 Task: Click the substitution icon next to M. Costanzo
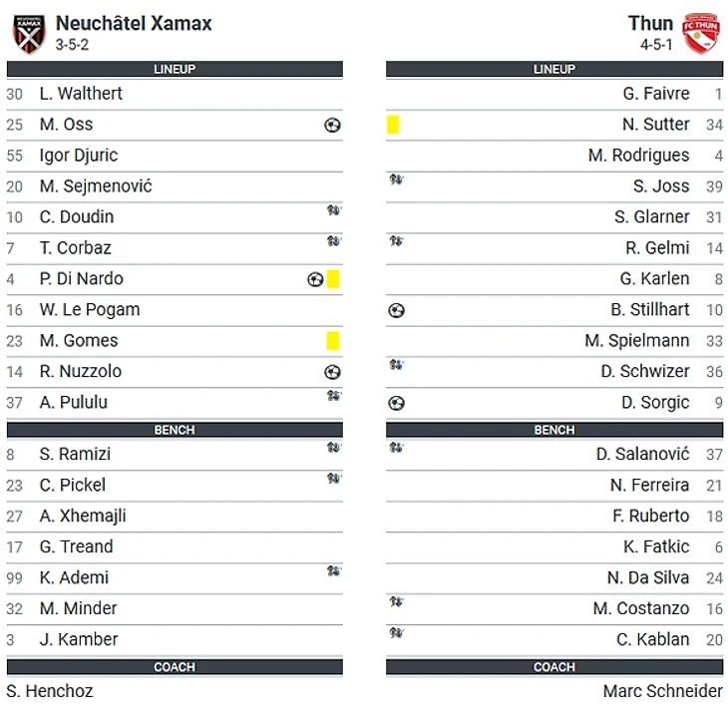396,602
